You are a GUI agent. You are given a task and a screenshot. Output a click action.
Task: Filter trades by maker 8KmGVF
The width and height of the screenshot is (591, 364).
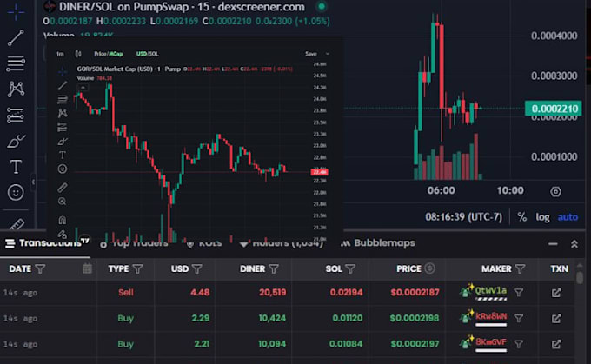click(519, 344)
